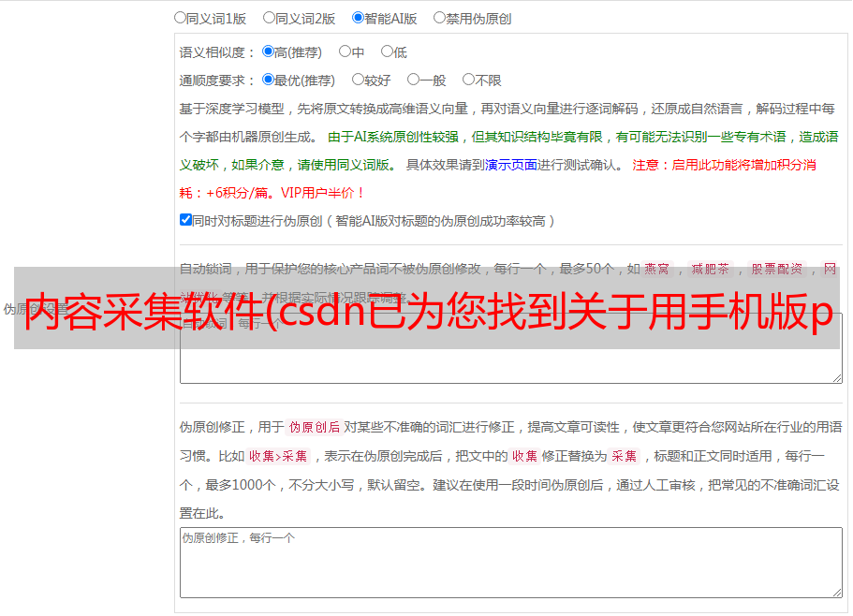Click the 收集>采集 example tag
This screenshot has height=616, width=853.
[x=278, y=456]
